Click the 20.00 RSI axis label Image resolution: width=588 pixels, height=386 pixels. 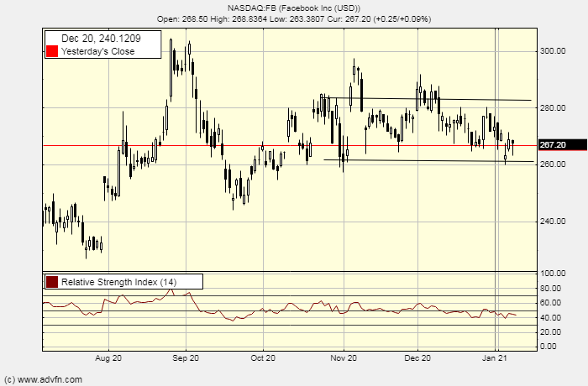550,331
